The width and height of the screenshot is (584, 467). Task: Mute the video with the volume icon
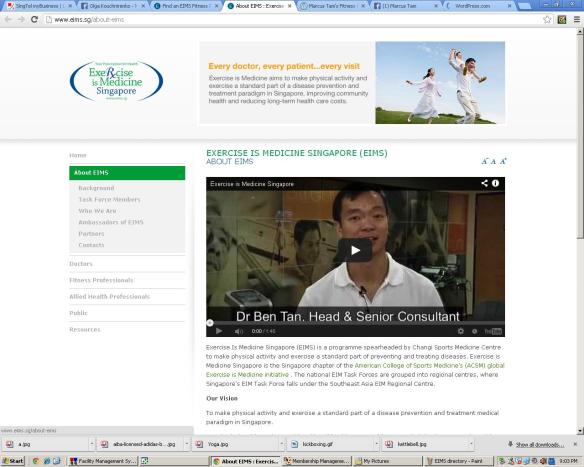pos(238,331)
